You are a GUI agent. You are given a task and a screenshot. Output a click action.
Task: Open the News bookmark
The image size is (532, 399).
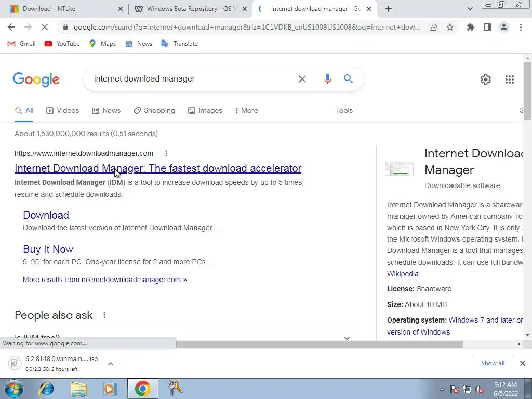139,44
